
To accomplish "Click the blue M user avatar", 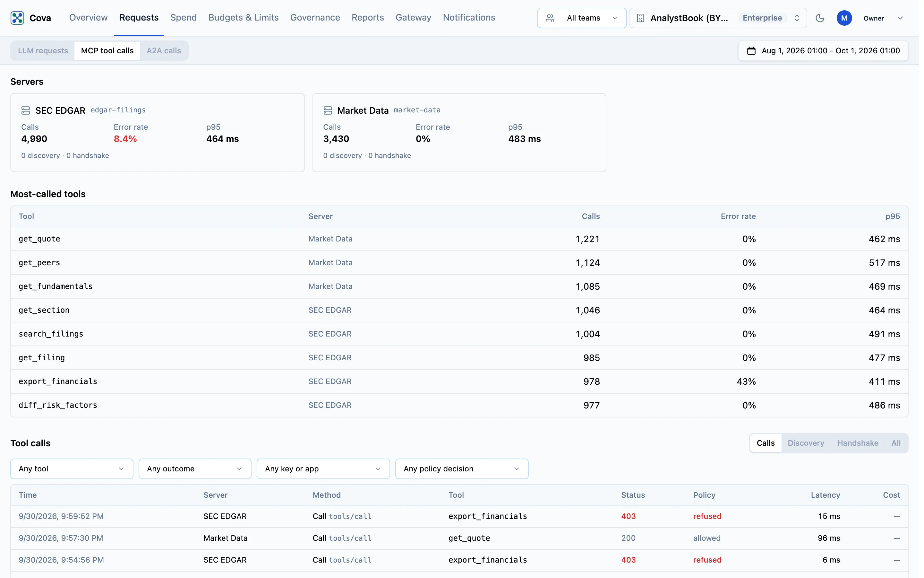I will click(x=844, y=18).
